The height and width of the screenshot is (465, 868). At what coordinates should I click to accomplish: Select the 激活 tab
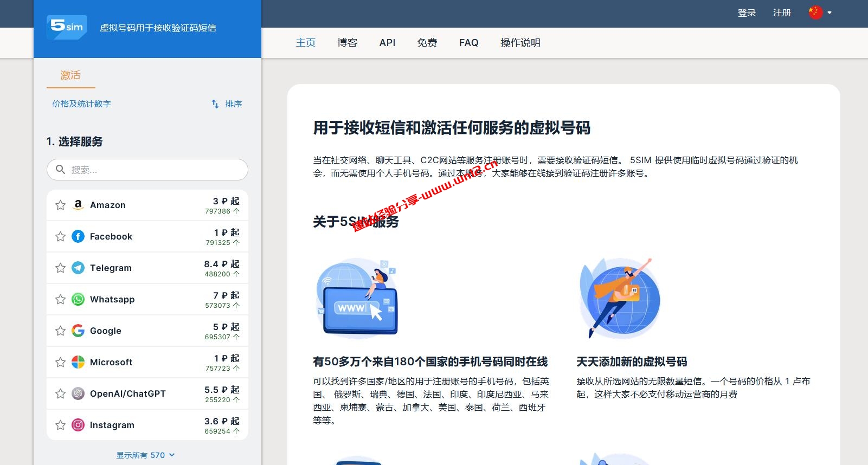coord(70,75)
